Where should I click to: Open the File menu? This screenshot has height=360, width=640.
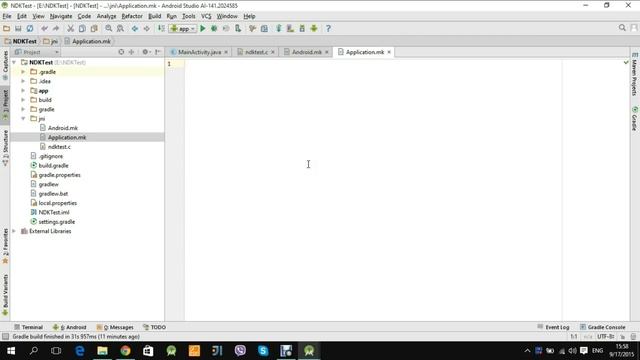click(7, 16)
